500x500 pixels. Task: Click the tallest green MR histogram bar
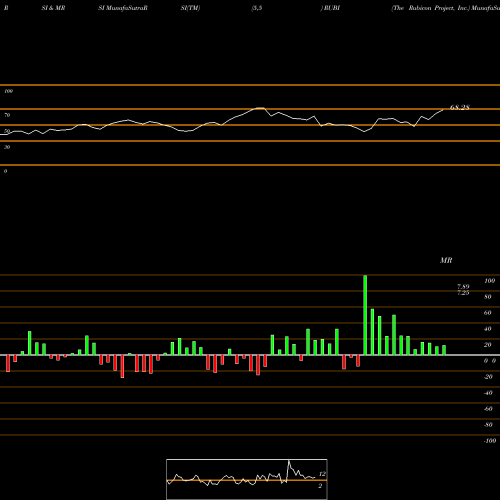point(365,315)
